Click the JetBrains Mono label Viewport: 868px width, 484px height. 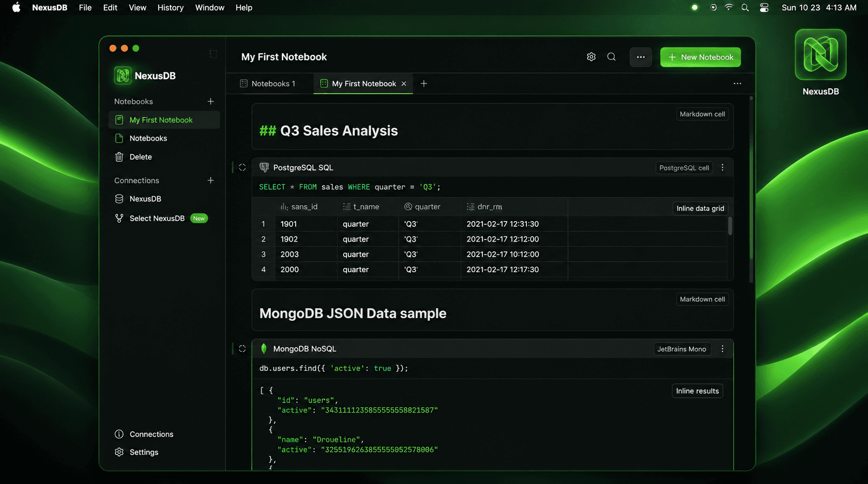(x=681, y=349)
